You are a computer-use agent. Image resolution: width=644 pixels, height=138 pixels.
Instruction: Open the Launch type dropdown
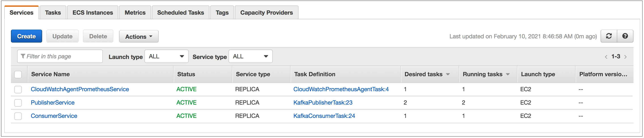point(166,56)
